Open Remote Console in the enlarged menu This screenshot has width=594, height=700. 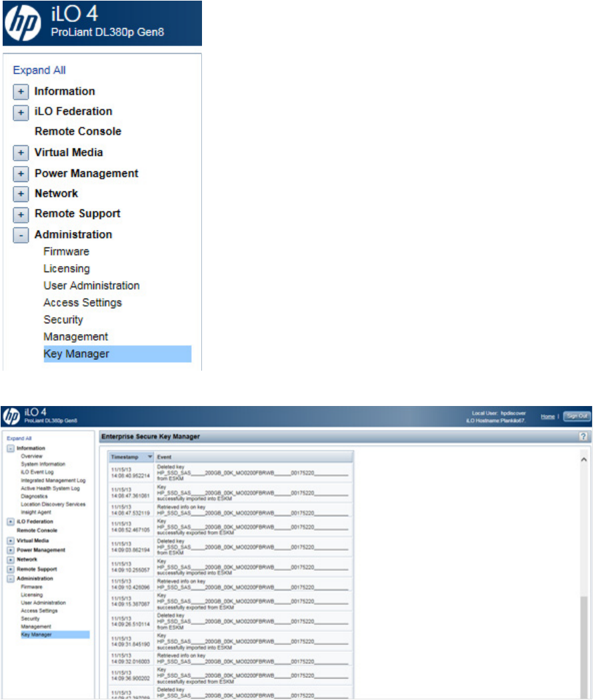(78, 131)
